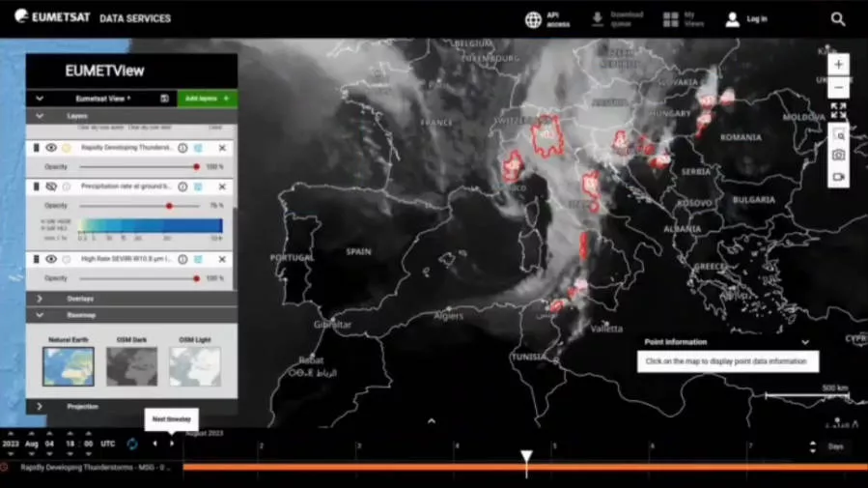The height and width of the screenshot is (488, 868).
Task: Show the Precipitation rate at ground layer
Action: [x=51, y=187]
